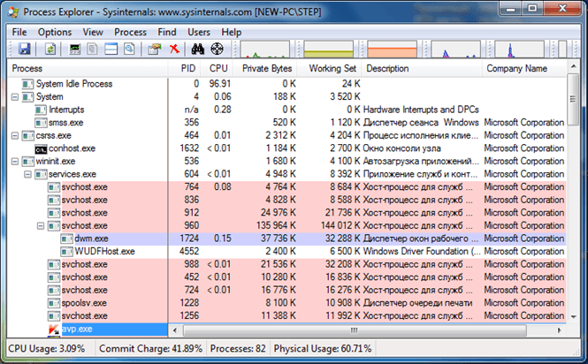
Task: Click the horizontal scrollbar thumb
Action: tap(355, 330)
